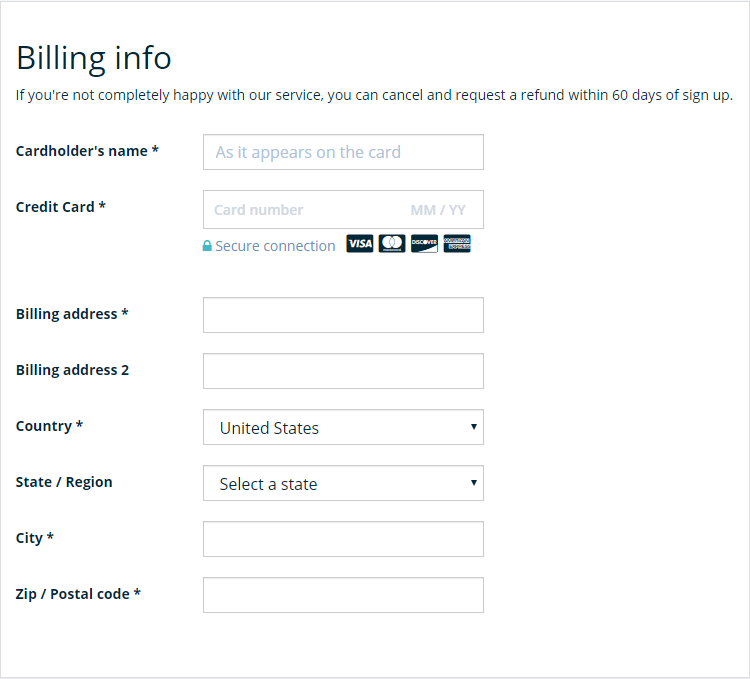
Task: Click the Discover card logo
Action: pyautogui.click(x=424, y=244)
